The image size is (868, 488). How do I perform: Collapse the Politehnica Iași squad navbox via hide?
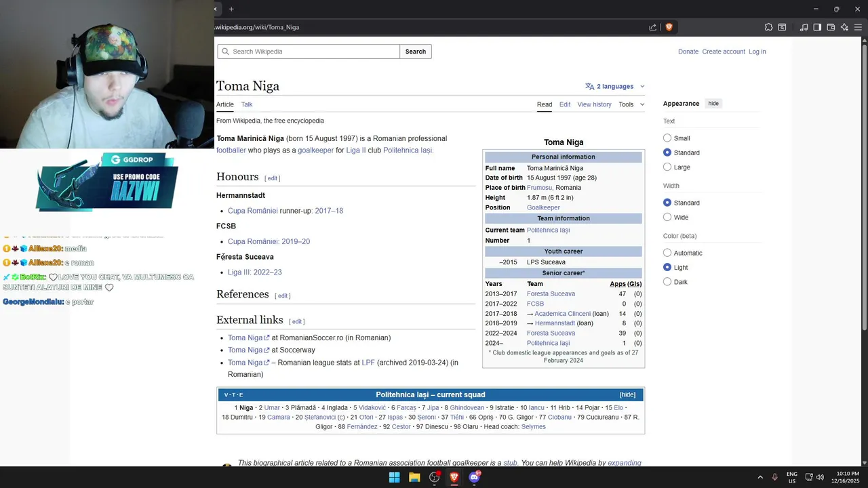click(627, 394)
